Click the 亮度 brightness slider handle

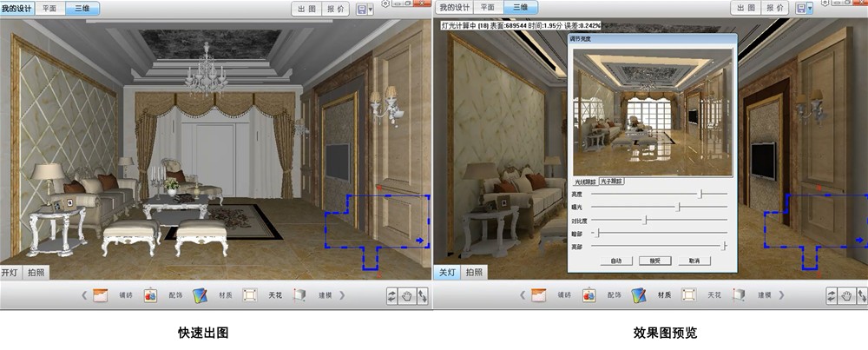click(x=700, y=194)
